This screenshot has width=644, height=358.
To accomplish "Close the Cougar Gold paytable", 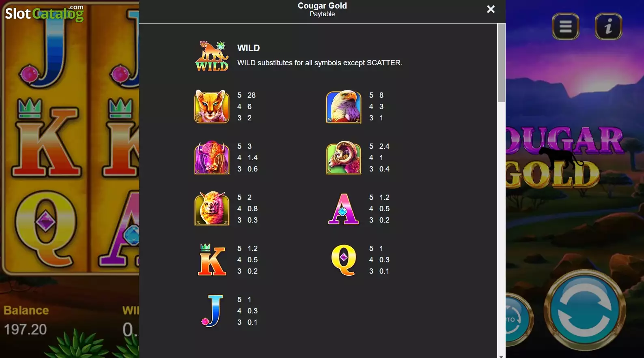I will pos(491,9).
